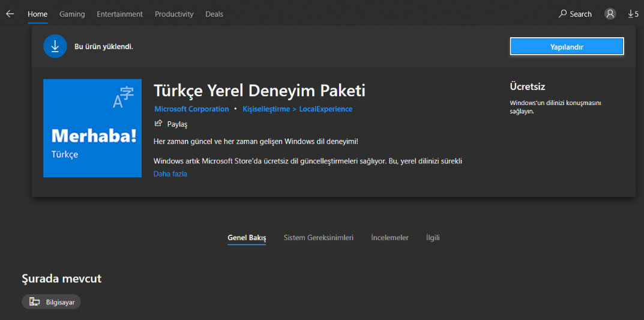Open the Kişiselleştirme > LocalExperience category link
Image resolution: width=644 pixels, height=320 pixels.
tap(297, 109)
